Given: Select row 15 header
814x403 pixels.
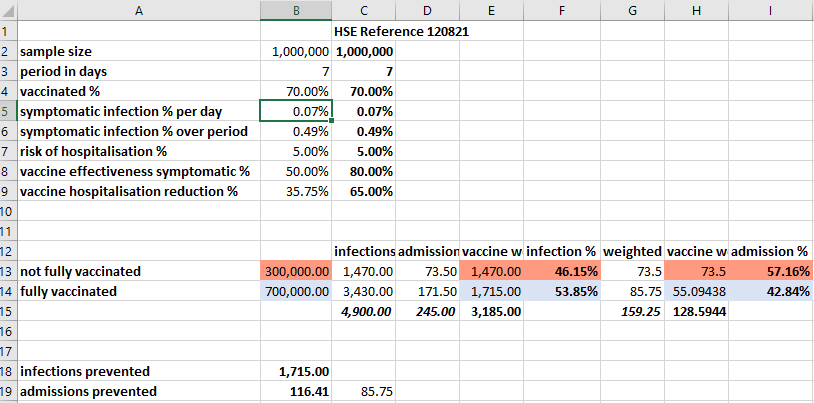Looking at the screenshot, I should [8, 311].
